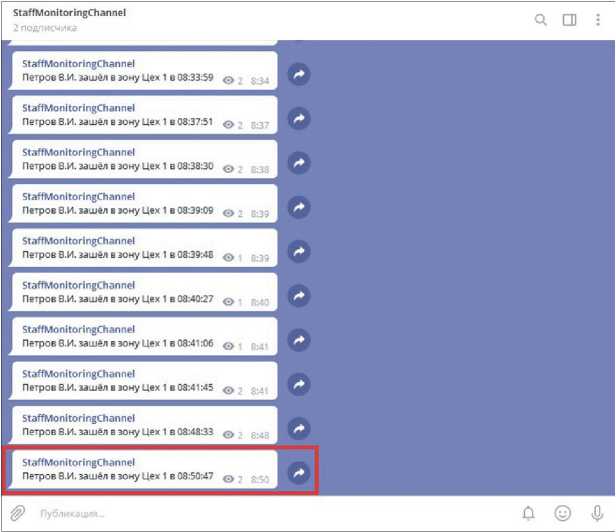Select message text ending 08:39:48
Image resolution: width=616 pixels, height=532 pixels.
118,255
